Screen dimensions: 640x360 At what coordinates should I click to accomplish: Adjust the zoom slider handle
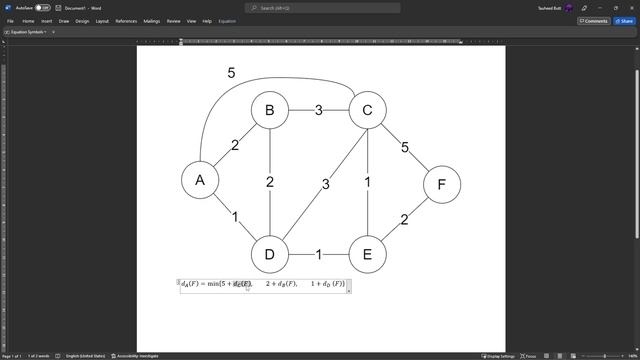(x=604, y=356)
